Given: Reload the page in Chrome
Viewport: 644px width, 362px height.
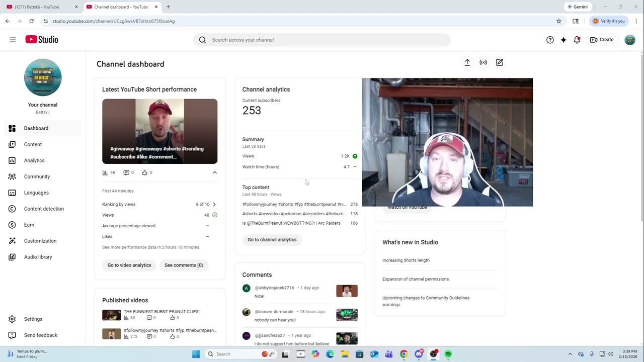Looking at the screenshot, I should pos(31,21).
